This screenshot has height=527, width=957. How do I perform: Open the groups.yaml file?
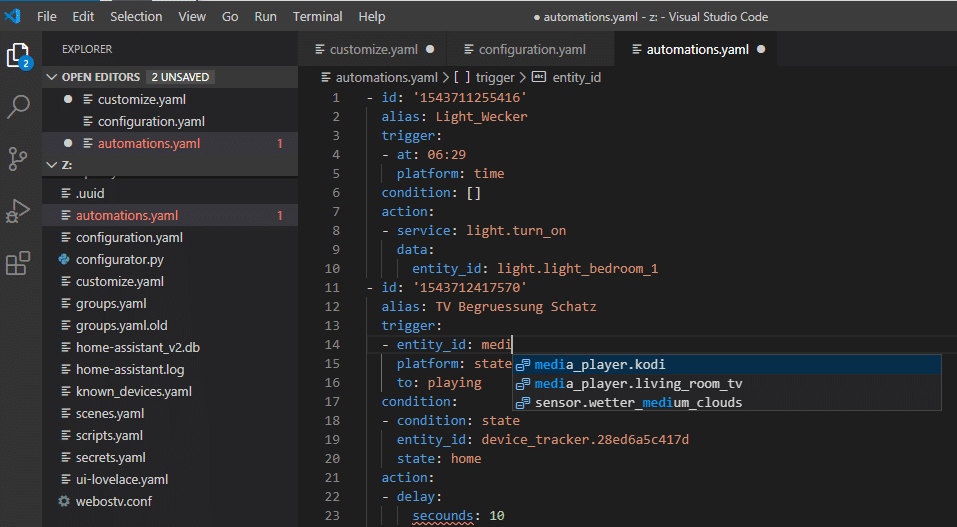170,303
